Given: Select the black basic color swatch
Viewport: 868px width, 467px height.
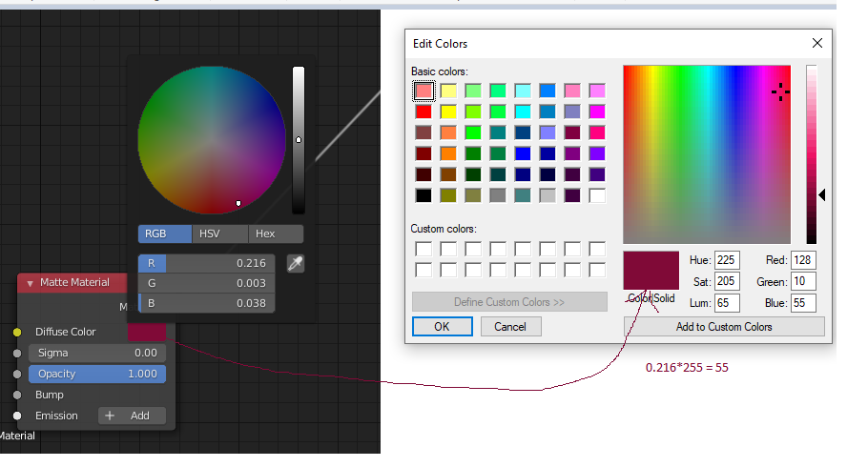Looking at the screenshot, I should (x=424, y=195).
